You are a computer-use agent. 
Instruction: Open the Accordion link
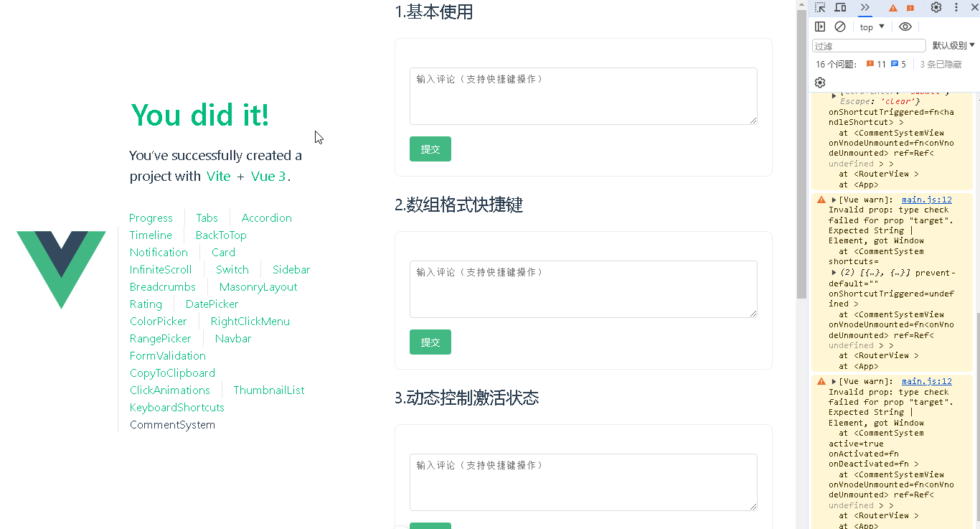pyautogui.click(x=266, y=218)
